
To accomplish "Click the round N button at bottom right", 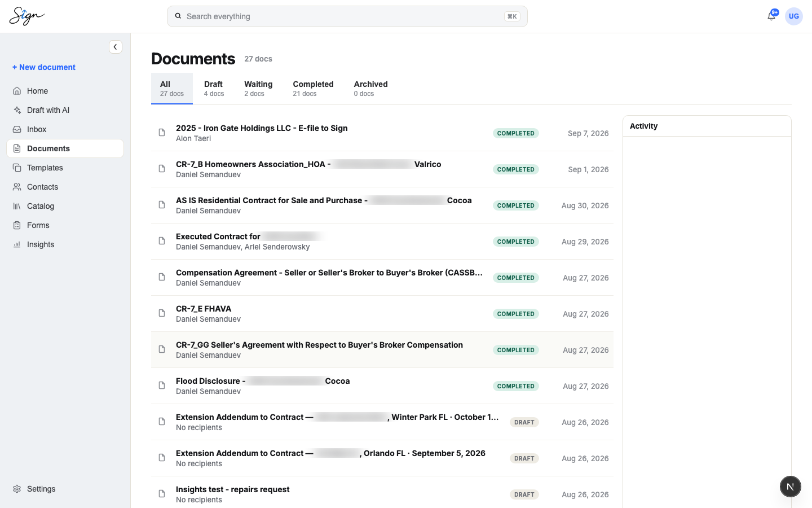I will (791, 487).
